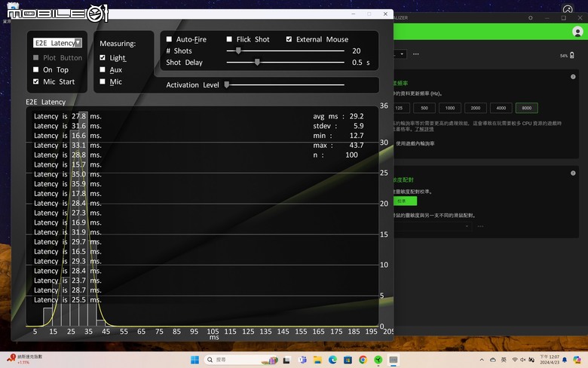Click the 'stdev : 5.9' statistic
Screen dimensions: 588x368
(x=338, y=126)
